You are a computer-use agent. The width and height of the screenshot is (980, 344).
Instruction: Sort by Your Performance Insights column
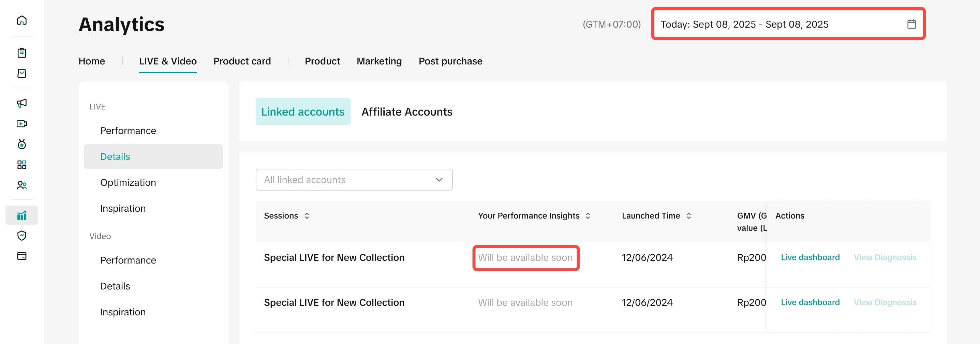(588, 216)
